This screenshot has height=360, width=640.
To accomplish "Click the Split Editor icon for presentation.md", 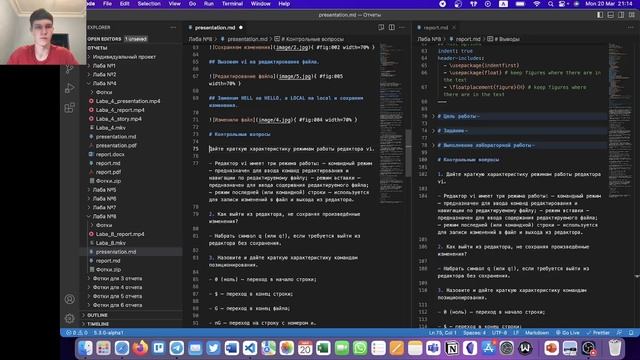I will coord(391,27).
